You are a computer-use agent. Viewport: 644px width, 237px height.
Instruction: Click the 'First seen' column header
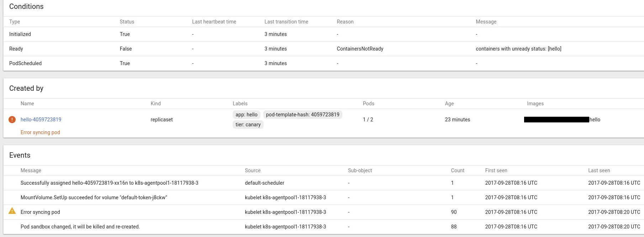point(496,170)
